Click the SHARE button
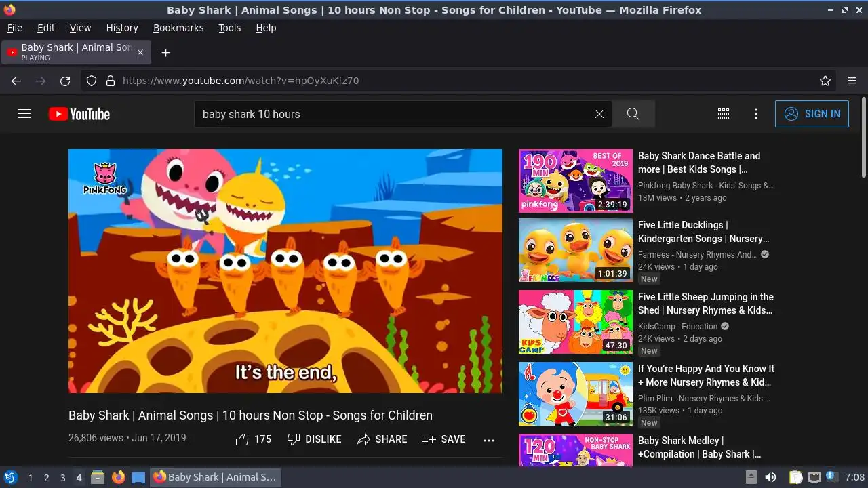Image resolution: width=868 pixels, height=488 pixels. [382, 439]
